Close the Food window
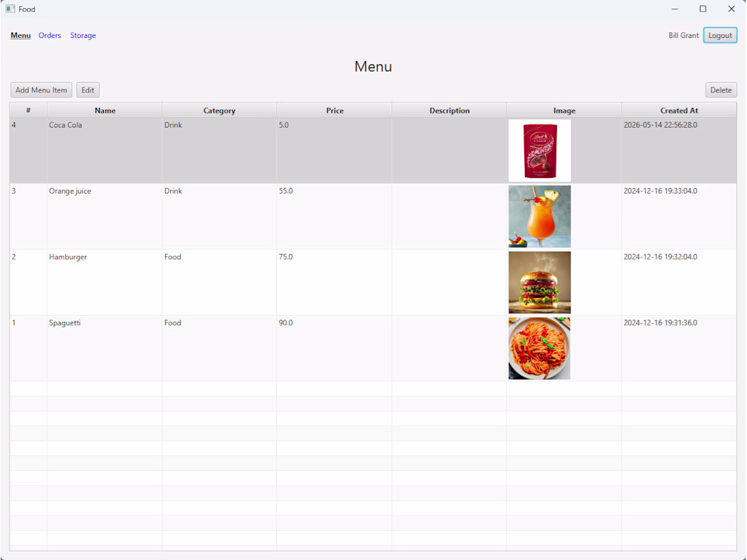This screenshot has width=747, height=560. 731,9
